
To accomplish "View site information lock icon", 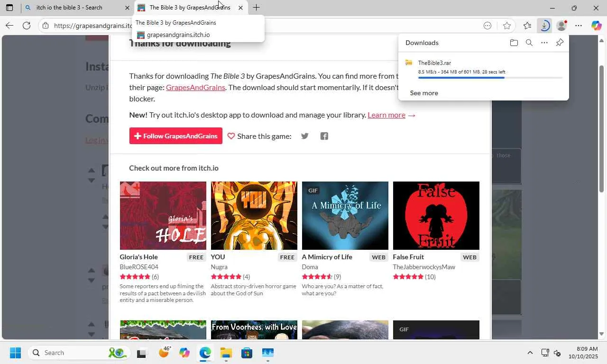I will (x=46, y=26).
